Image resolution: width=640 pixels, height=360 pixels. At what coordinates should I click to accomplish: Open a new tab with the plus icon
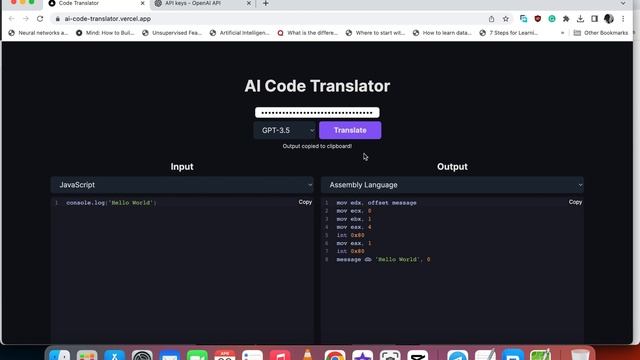[265, 3]
